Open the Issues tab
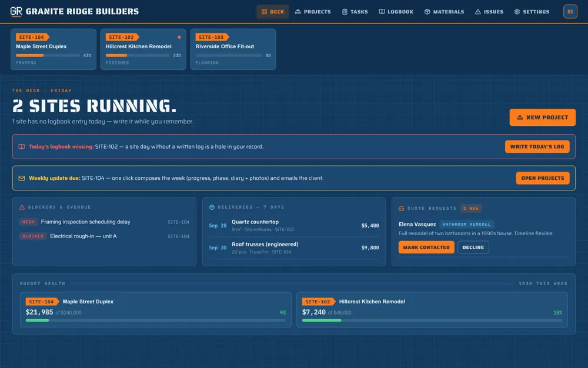This screenshot has width=588, height=368. [489, 12]
